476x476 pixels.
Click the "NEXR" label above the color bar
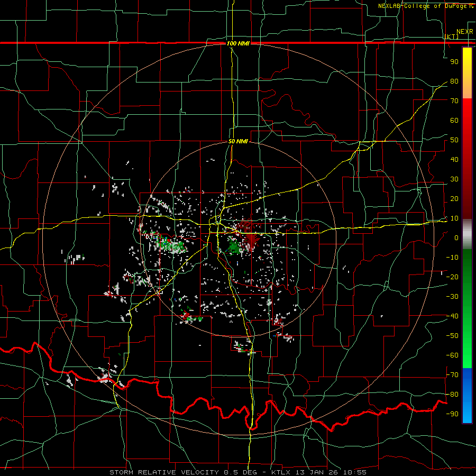465,32
